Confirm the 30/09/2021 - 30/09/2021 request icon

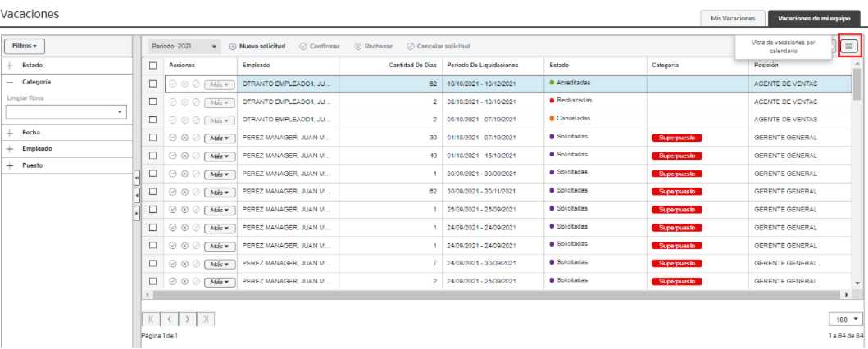point(173,174)
